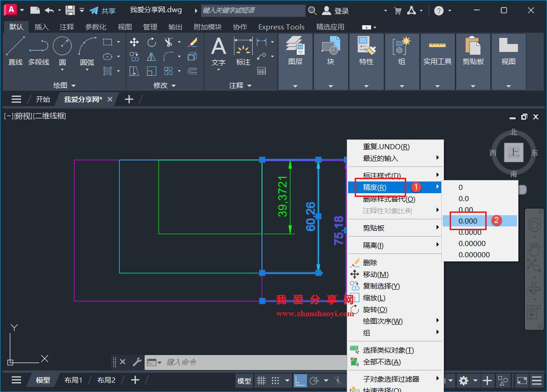
Task: Click 删除样式替代(O) menu entry
Action: [395, 199]
